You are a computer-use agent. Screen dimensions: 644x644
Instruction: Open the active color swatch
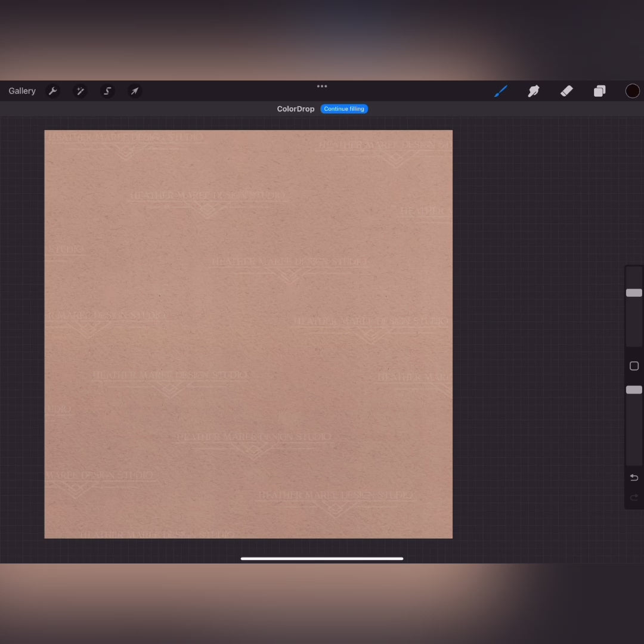632,91
